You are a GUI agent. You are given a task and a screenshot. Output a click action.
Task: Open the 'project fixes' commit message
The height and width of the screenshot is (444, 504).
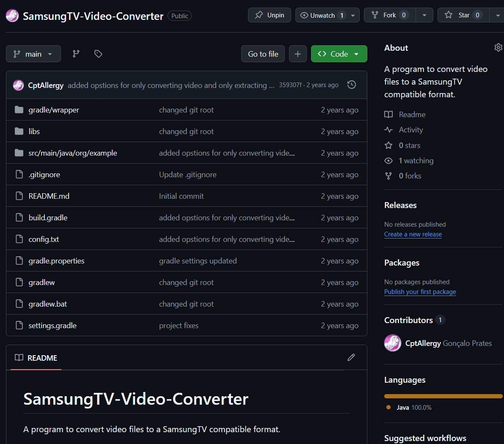click(179, 325)
